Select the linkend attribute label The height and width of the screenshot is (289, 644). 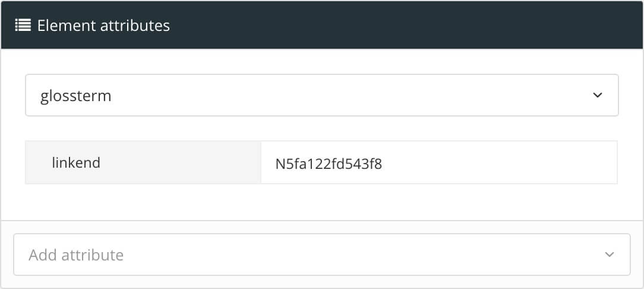point(76,162)
